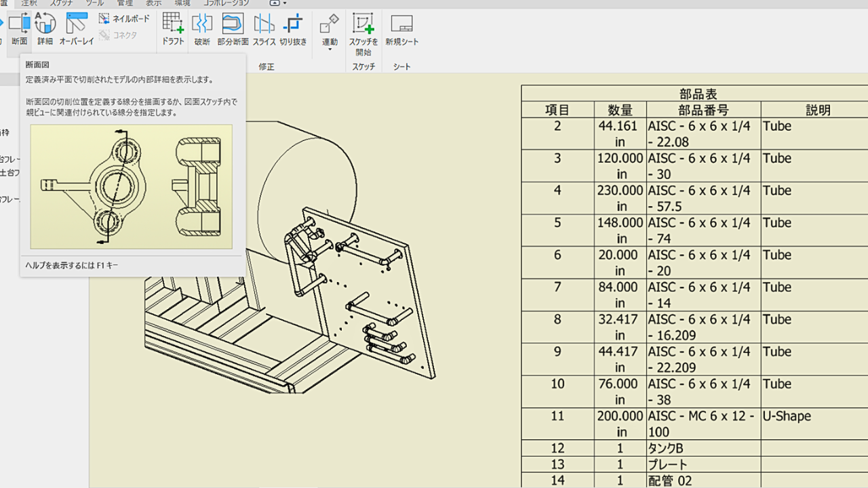Click part number AISC - 6 x 6 x 1/4 - 14
The image size is (868, 488).
[703, 295]
